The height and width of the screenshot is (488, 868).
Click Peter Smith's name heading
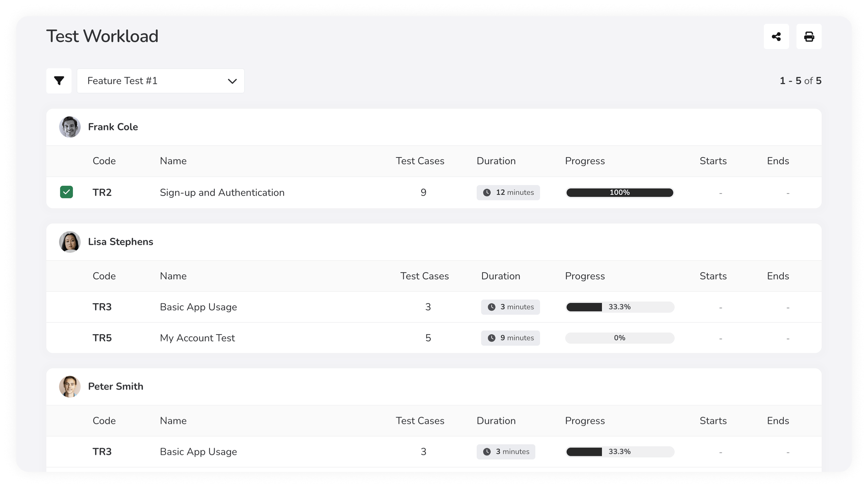pos(116,386)
